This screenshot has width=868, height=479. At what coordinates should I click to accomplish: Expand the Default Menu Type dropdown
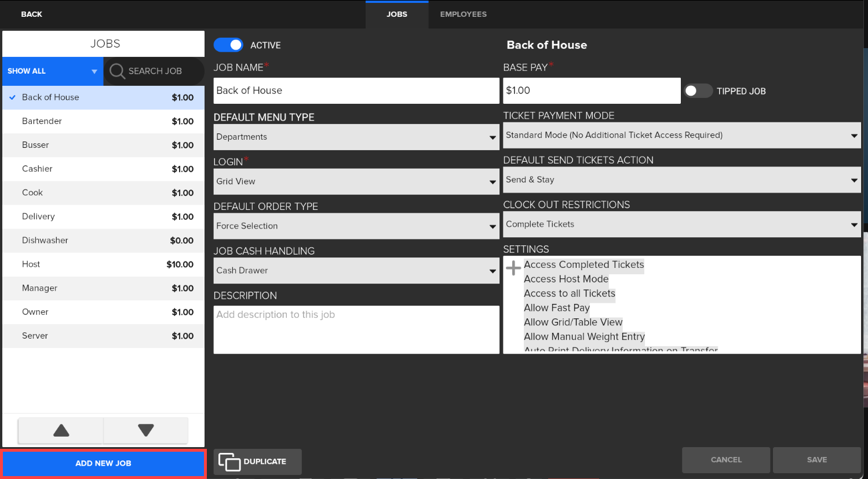tap(356, 137)
